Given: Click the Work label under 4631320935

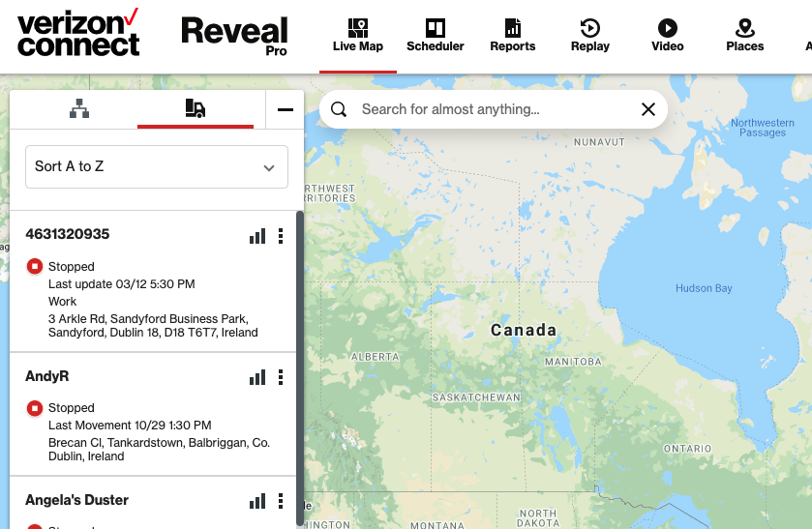Looking at the screenshot, I should tap(62, 302).
